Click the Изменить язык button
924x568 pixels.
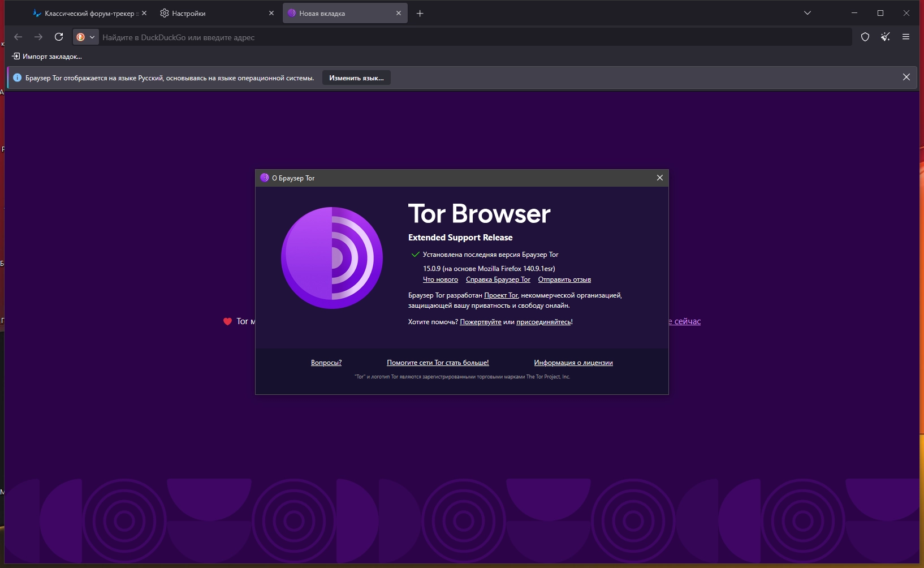[x=356, y=78]
